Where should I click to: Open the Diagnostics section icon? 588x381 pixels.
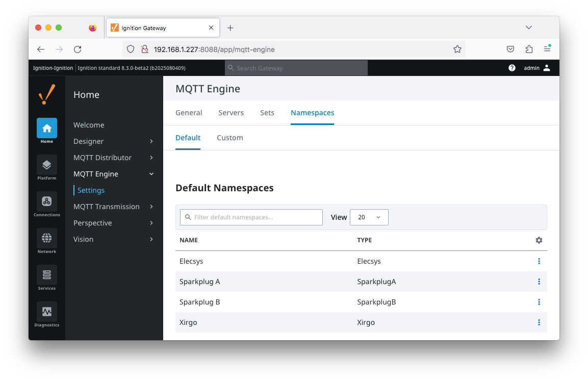47,312
